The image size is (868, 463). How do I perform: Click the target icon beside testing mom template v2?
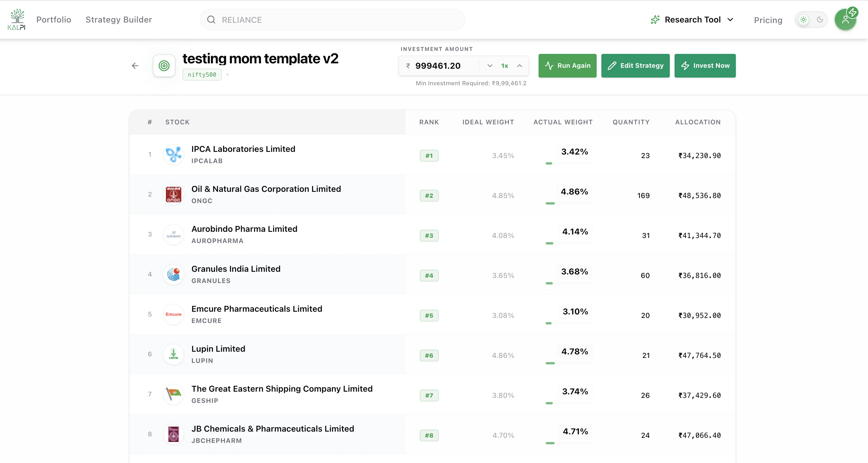point(164,66)
